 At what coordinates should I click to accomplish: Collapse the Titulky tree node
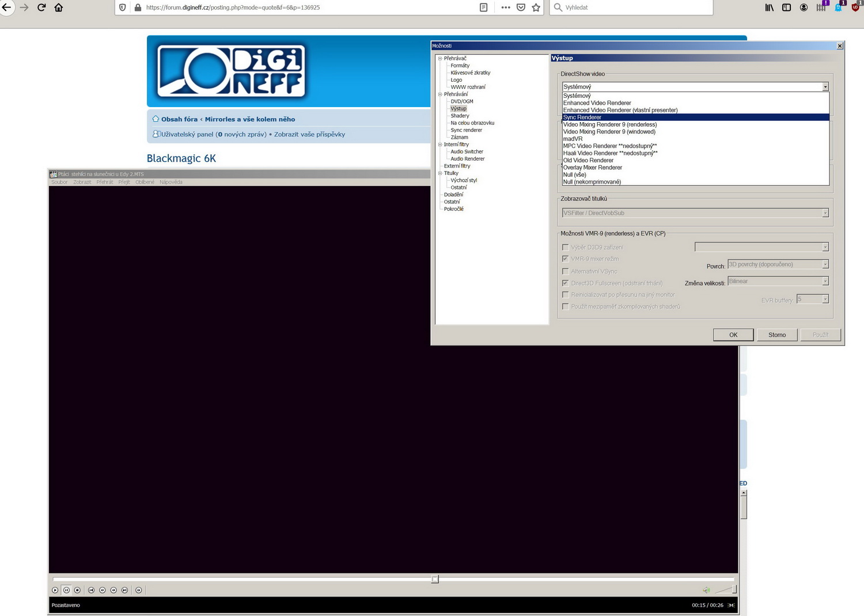coord(440,173)
